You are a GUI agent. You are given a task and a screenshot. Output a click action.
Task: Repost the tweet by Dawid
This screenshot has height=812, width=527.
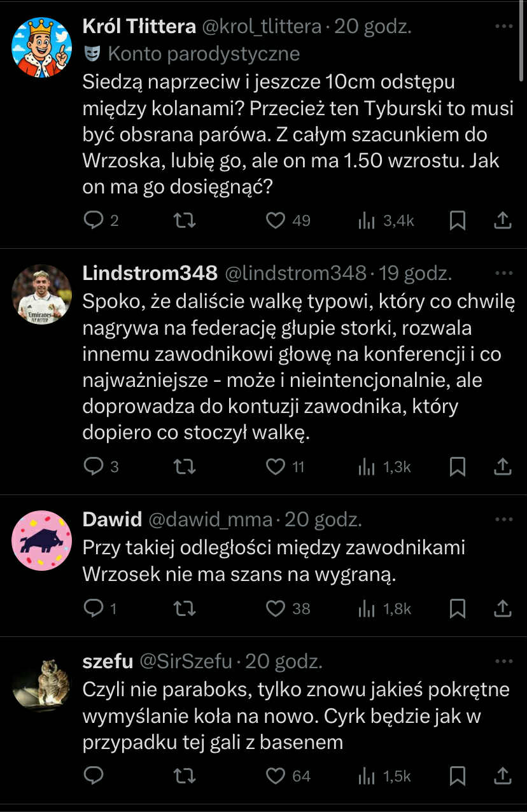point(185,609)
